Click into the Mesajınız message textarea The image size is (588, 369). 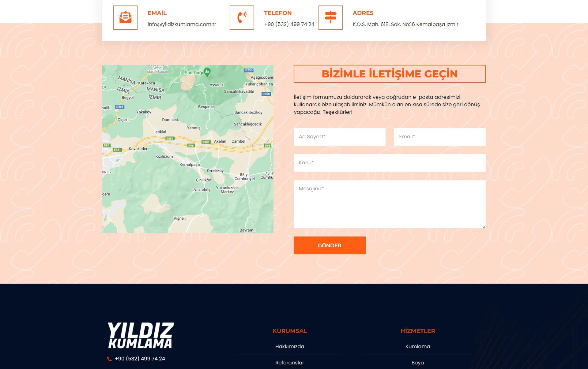[389, 204]
